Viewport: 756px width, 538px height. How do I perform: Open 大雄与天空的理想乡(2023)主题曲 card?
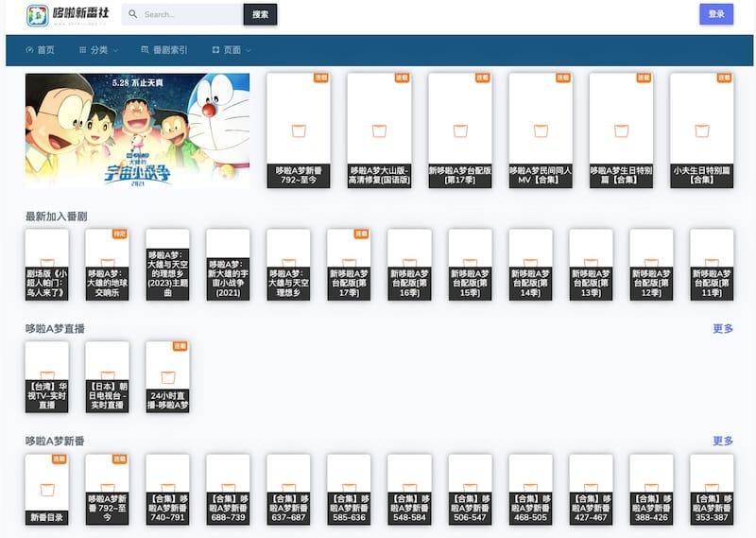tap(168, 265)
